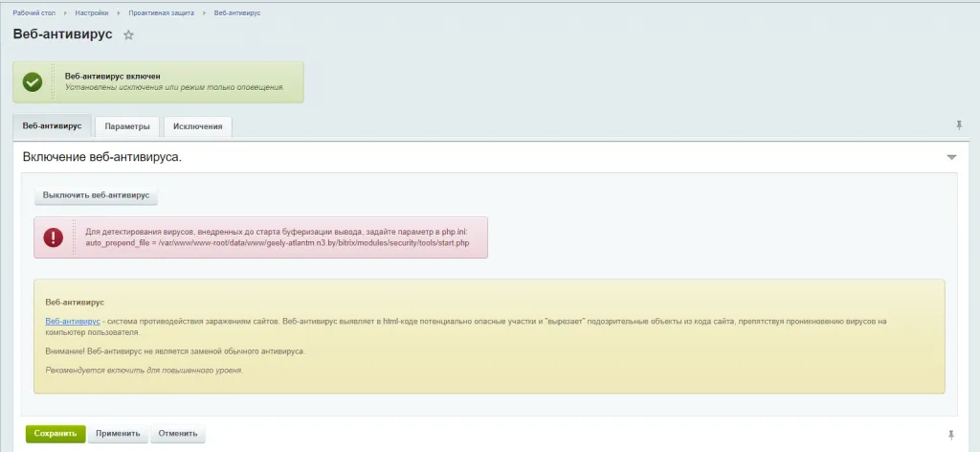Add page to favorites with star icon
Viewport: 980px width, 452px height.
(x=129, y=35)
